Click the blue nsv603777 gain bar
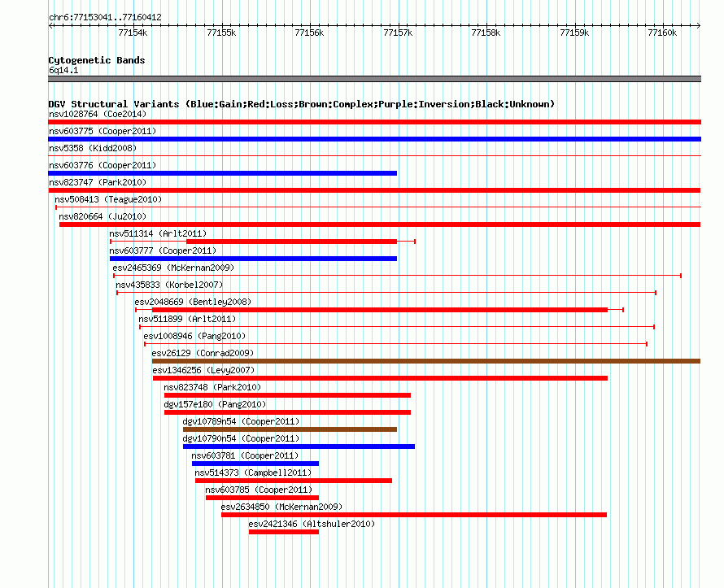Screen dimensions: 724x588 (x=253, y=259)
